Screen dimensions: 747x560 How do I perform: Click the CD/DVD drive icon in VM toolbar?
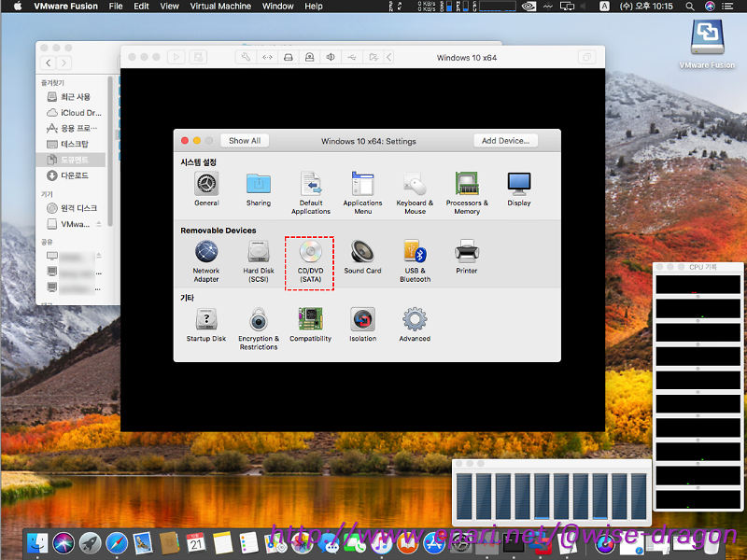[x=309, y=57]
